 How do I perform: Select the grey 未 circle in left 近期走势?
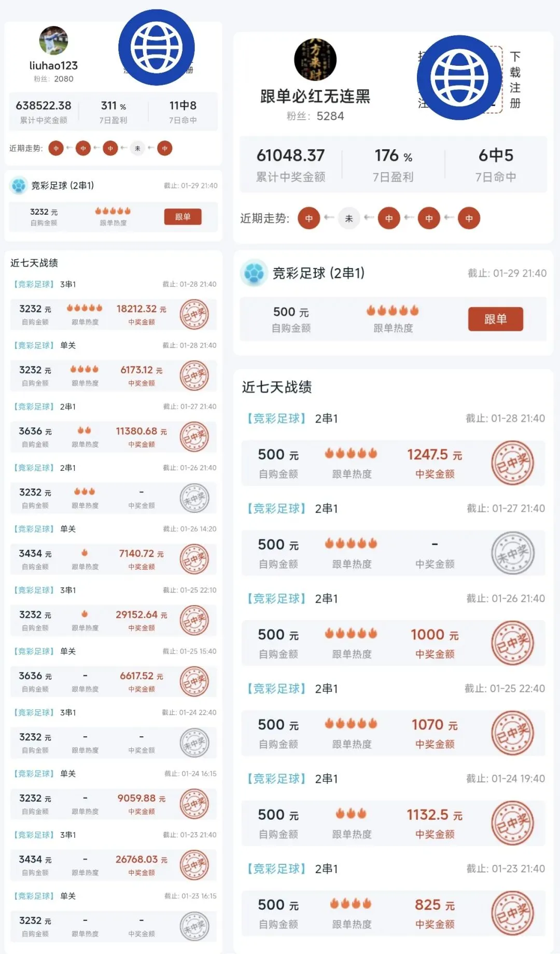[x=137, y=148]
